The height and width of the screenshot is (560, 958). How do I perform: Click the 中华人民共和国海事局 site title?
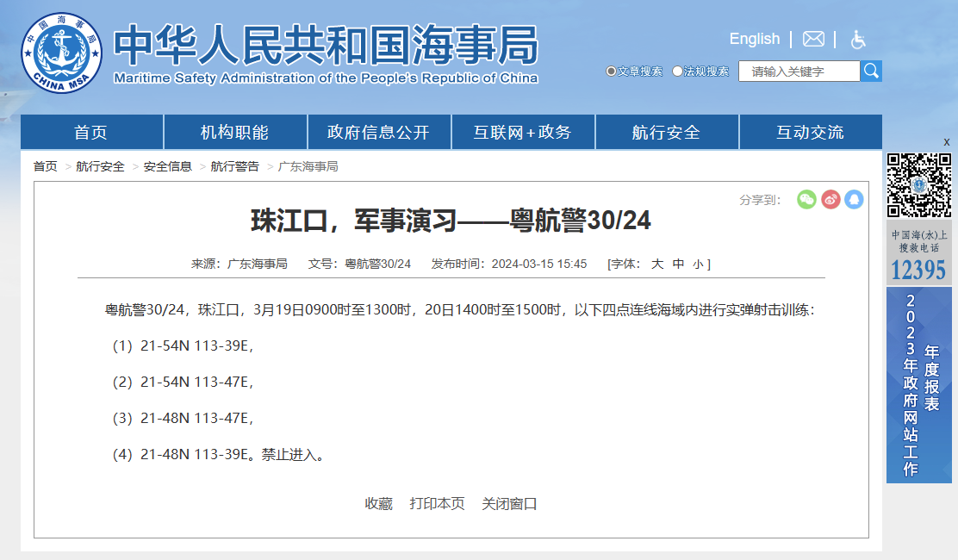[x=326, y=45]
